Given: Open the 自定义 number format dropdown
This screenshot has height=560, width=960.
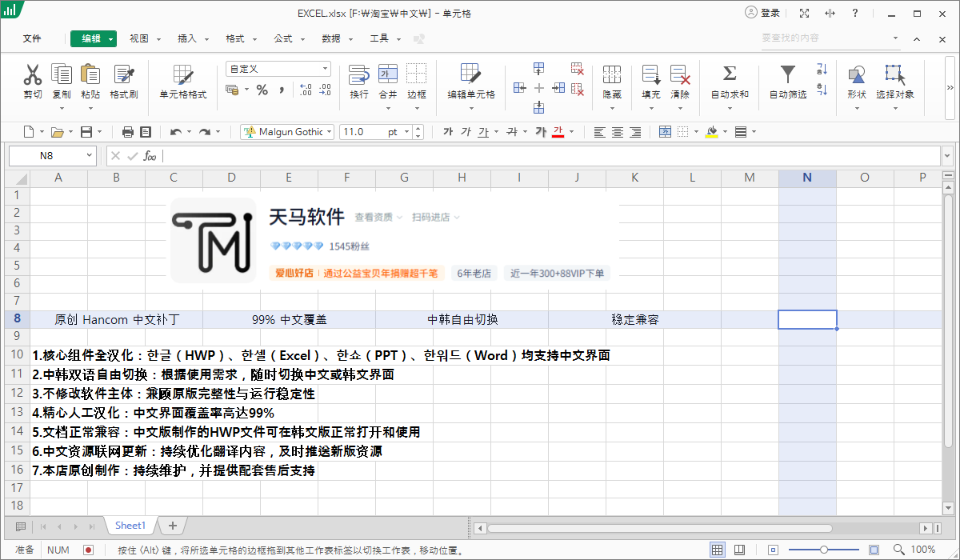Looking at the screenshot, I should coord(325,70).
